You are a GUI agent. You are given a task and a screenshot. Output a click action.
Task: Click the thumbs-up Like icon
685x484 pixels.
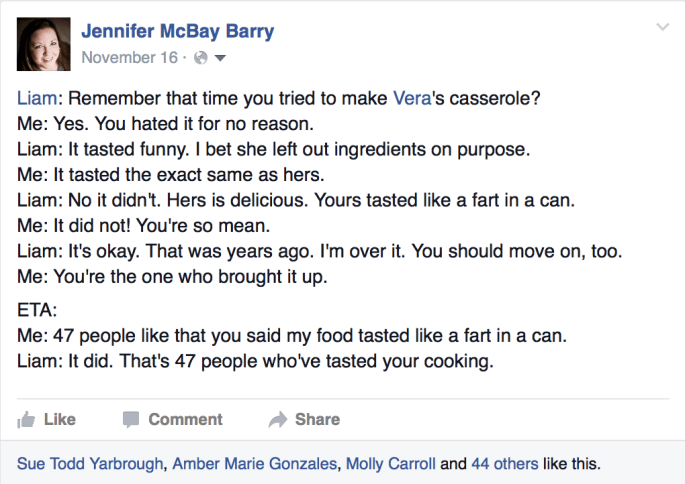coord(27,420)
